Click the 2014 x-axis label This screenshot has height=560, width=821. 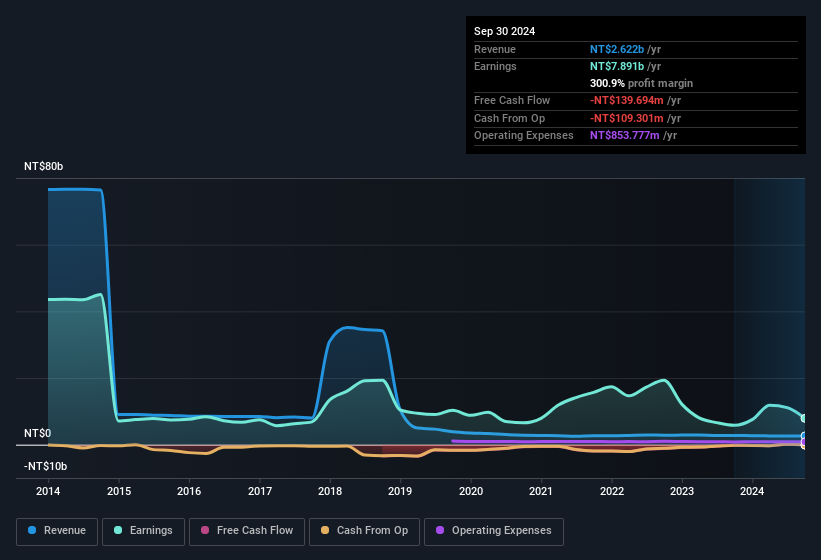pyautogui.click(x=48, y=491)
